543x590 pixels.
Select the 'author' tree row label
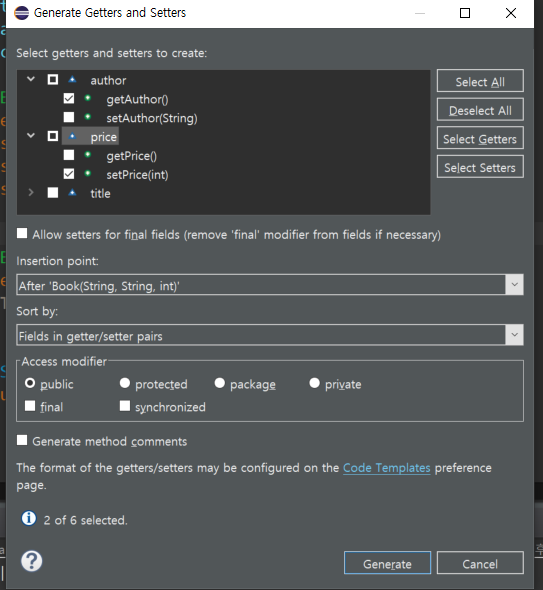[108, 80]
